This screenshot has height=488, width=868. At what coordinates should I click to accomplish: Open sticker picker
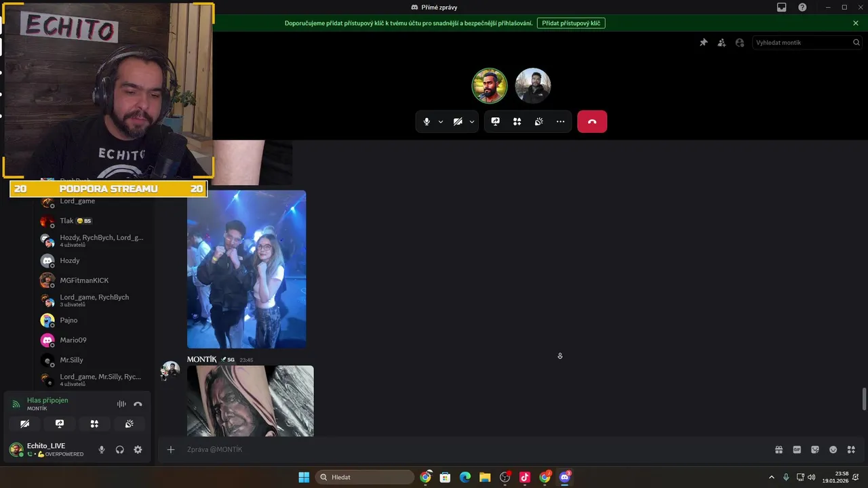point(815,449)
